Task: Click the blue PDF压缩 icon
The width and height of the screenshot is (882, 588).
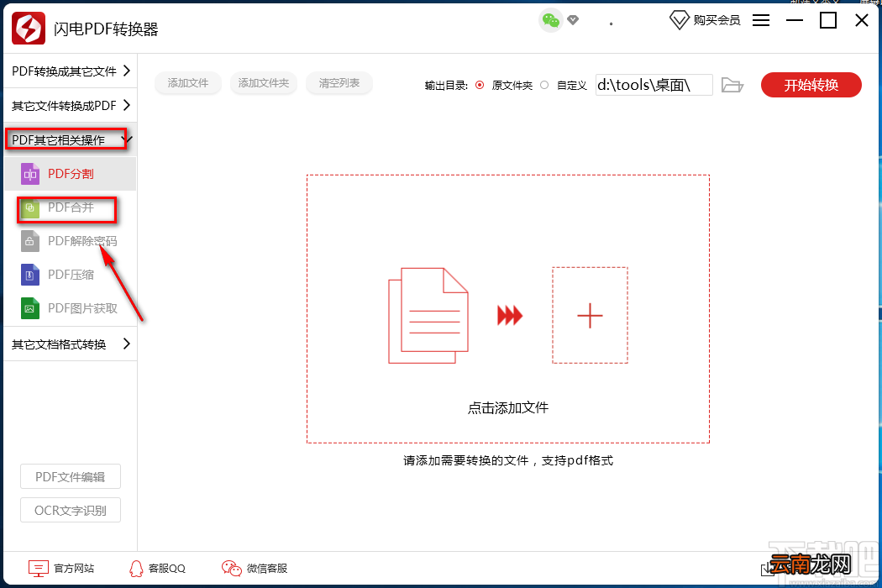Action: 30,275
